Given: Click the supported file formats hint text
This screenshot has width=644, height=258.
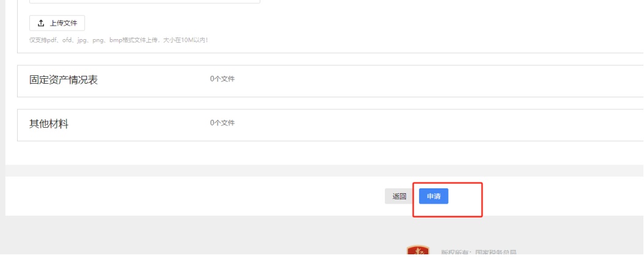Looking at the screenshot, I should tap(119, 40).
